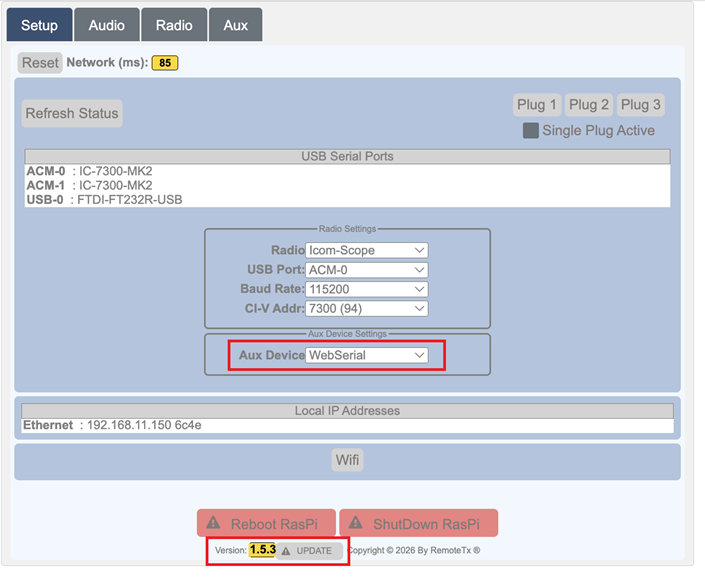Switch on Plug 3

tap(641, 105)
